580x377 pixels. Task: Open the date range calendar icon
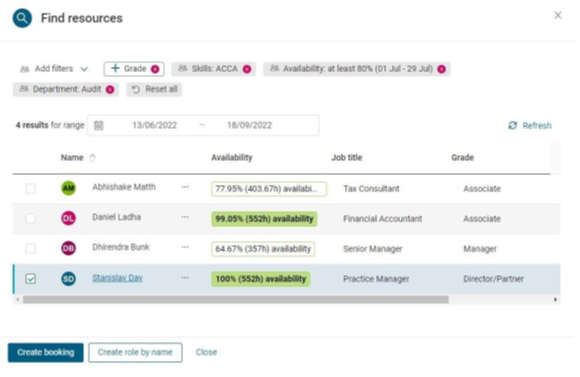[x=98, y=125]
